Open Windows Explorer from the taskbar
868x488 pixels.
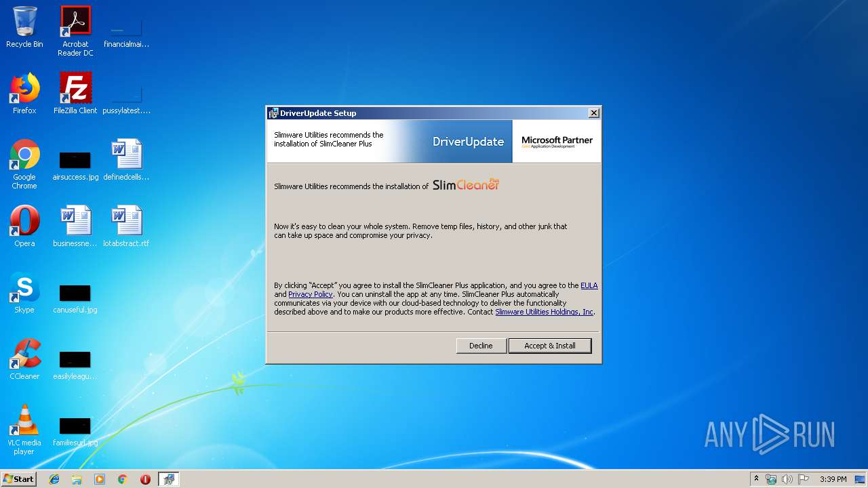click(x=77, y=479)
